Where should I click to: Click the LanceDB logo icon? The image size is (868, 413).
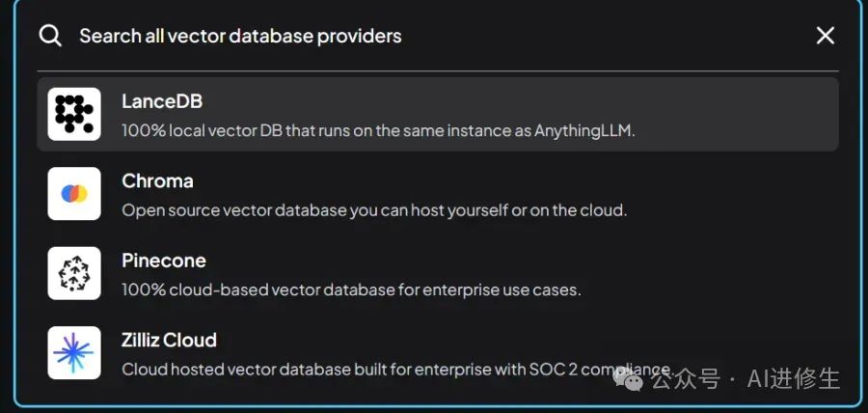(74, 114)
